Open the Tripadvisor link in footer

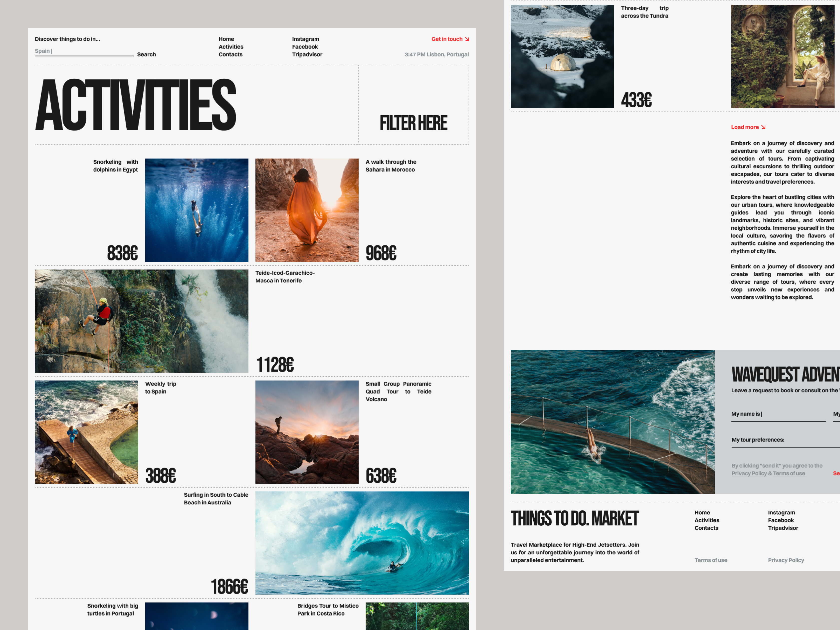click(783, 528)
